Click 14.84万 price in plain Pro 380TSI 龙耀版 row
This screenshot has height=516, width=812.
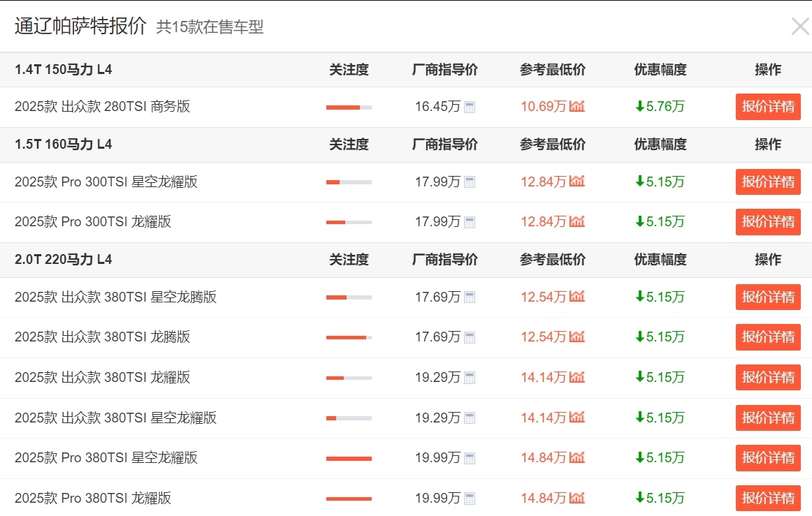[x=544, y=498]
